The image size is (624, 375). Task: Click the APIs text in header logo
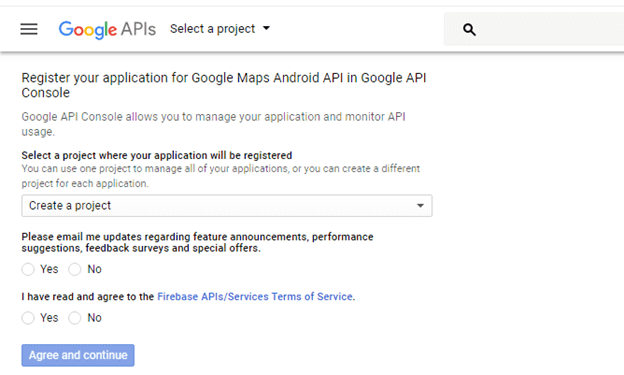coord(138,29)
